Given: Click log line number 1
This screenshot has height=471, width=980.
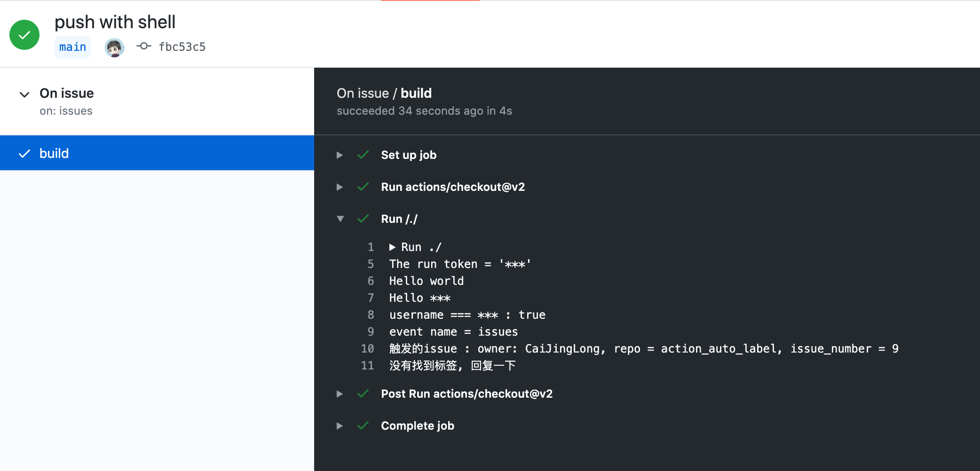Looking at the screenshot, I should [371, 247].
